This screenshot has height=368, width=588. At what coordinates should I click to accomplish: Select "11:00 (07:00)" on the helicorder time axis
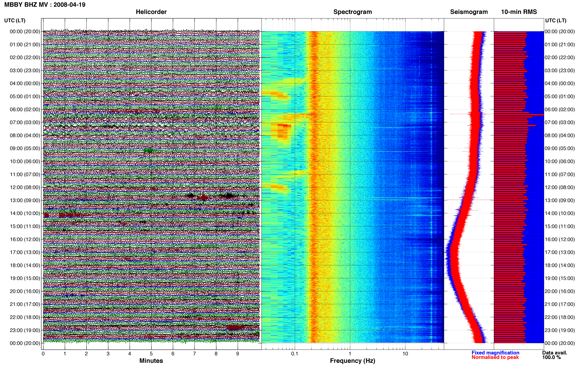pos(25,174)
